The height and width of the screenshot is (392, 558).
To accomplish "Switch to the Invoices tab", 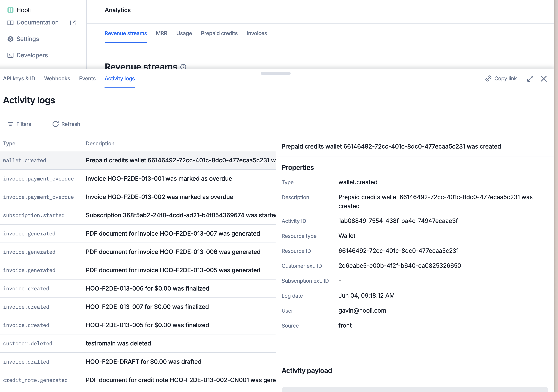I will click(x=257, y=33).
